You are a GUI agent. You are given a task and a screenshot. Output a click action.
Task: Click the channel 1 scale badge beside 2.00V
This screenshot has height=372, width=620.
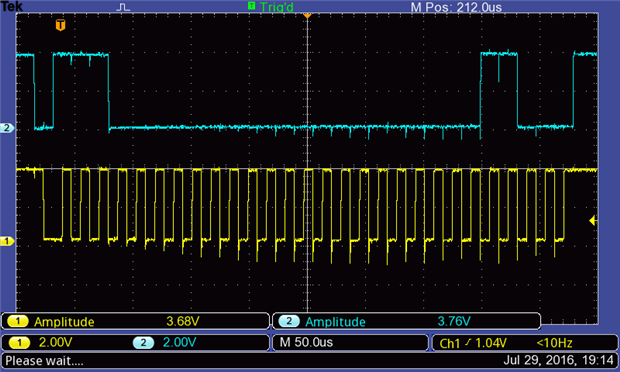19,342
